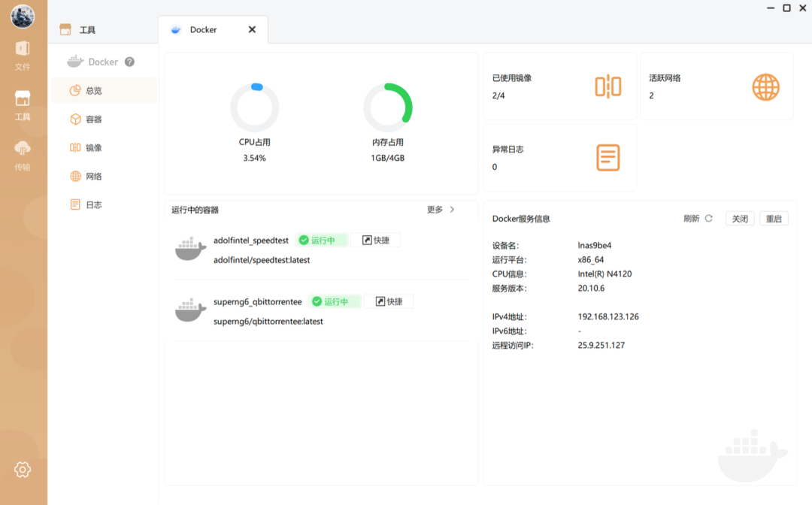The width and height of the screenshot is (812, 505).
Task: Click the globe icon on the 活跃网络 card
Action: pyautogui.click(x=765, y=86)
